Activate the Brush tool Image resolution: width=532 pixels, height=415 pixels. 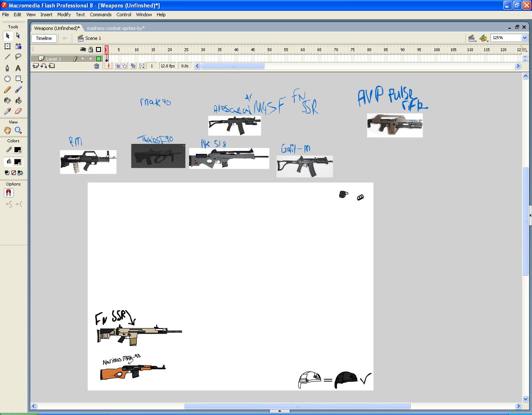(18, 90)
